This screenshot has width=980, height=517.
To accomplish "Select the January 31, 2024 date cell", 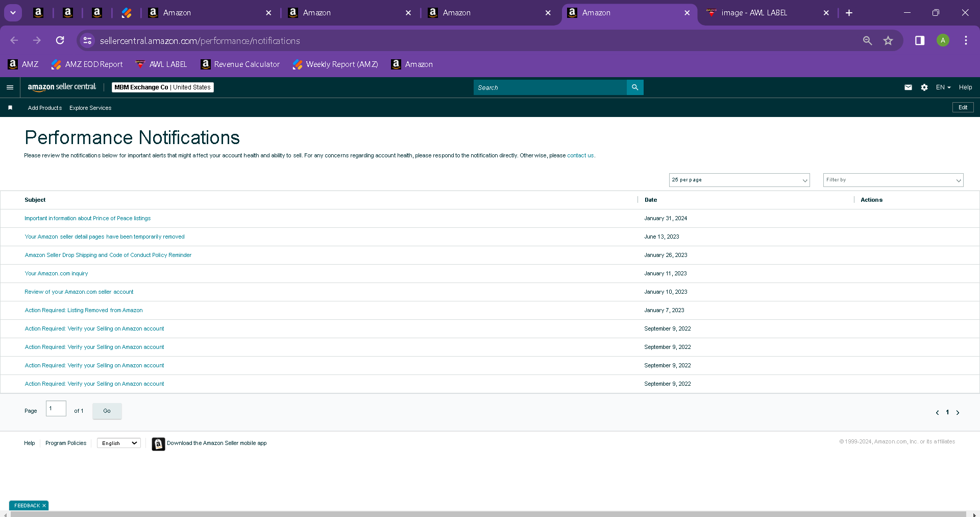I will tap(666, 218).
